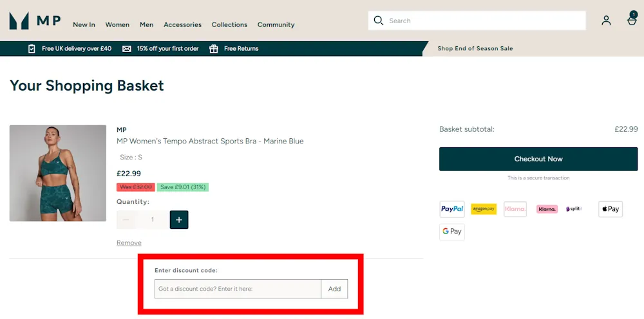This screenshot has height=319, width=644.
Task: Click 'This is a secure transaction' text
Action: coord(538,178)
